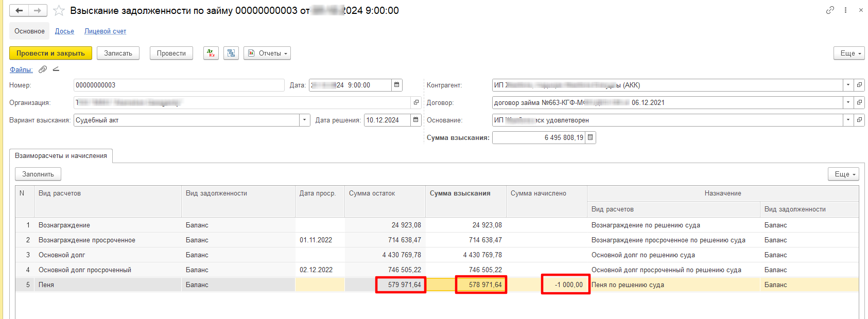Image resolution: width=868 pixels, height=319 pixels.
Task: Open the table's Еще menu
Action: pos(843,174)
